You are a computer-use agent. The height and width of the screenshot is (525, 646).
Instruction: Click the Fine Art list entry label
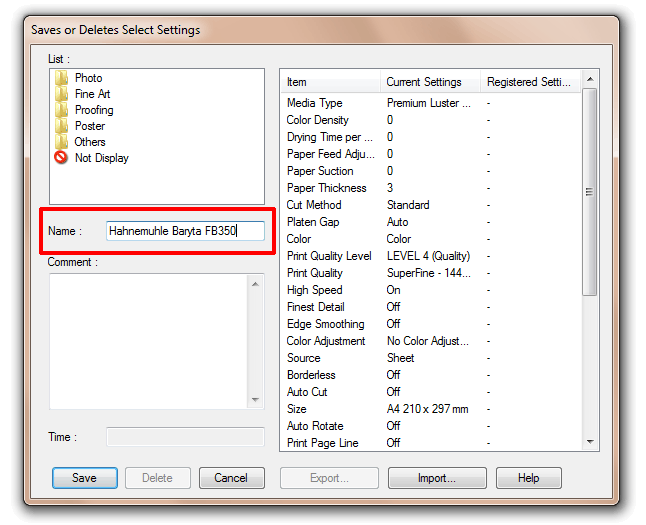(x=93, y=94)
